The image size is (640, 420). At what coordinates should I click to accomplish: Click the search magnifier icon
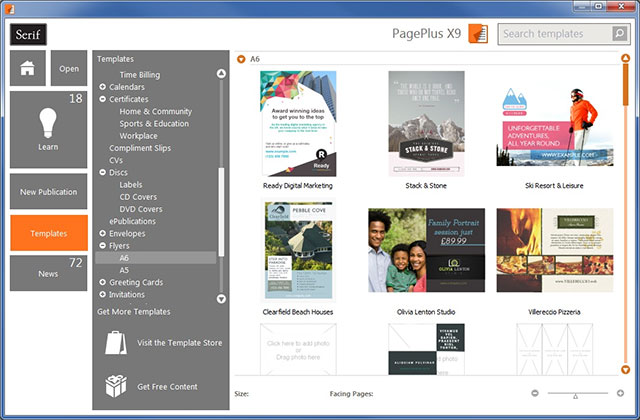pyautogui.click(x=619, y=34)
